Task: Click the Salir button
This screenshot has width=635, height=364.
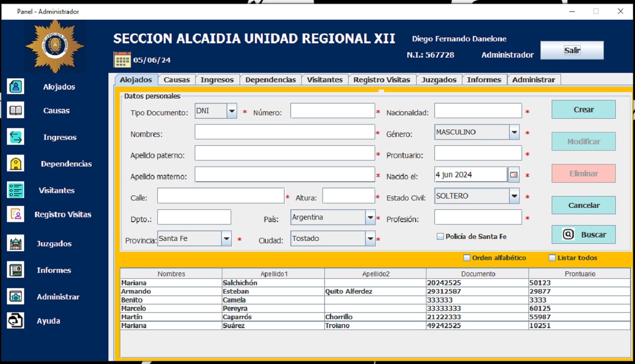Action: pos(572,50)
